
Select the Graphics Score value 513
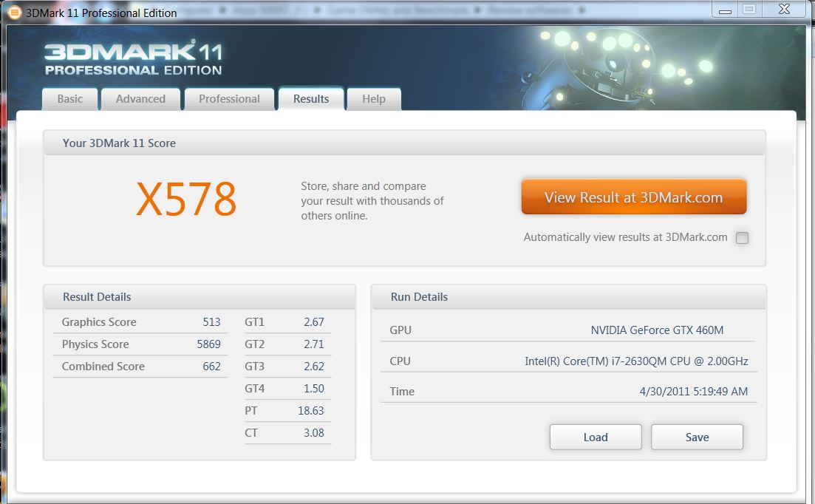pos(211,322)
